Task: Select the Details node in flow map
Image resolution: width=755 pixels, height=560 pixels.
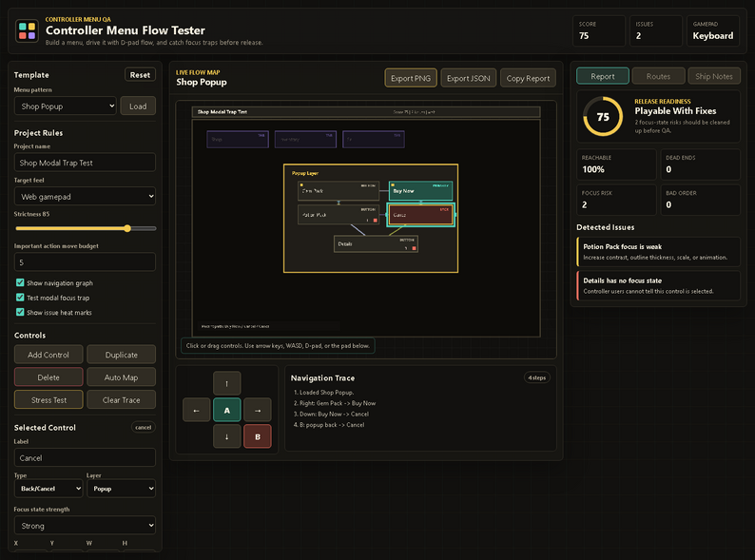Action: point(376,243)
